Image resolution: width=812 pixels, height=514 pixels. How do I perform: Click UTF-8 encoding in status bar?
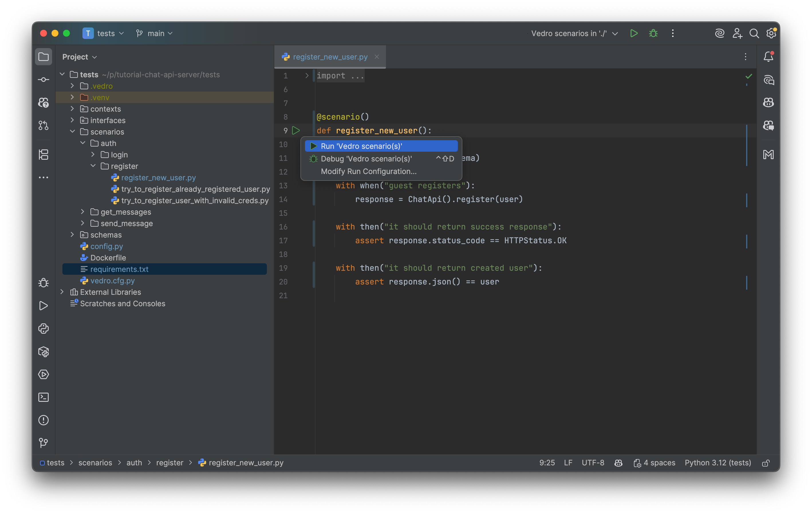(x=593, y=463)
